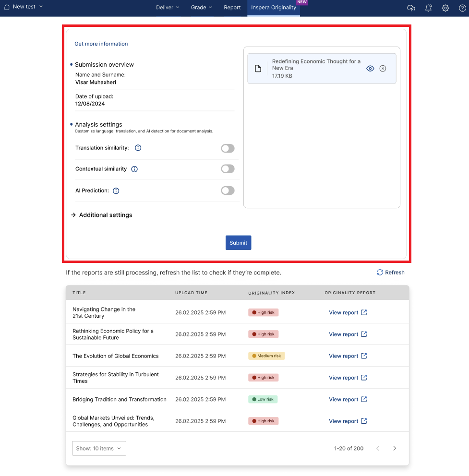The image size is (469, 476).
Task: Switch to the Report tab
Action: coord(232,8)
